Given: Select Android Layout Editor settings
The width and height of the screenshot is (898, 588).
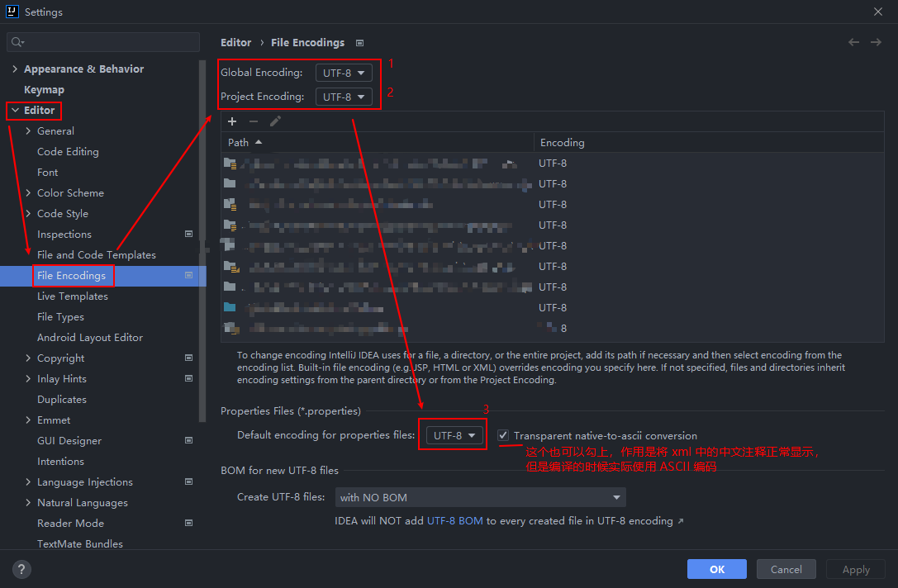Looking at the screenshot, I should click(x=90, y=337).
